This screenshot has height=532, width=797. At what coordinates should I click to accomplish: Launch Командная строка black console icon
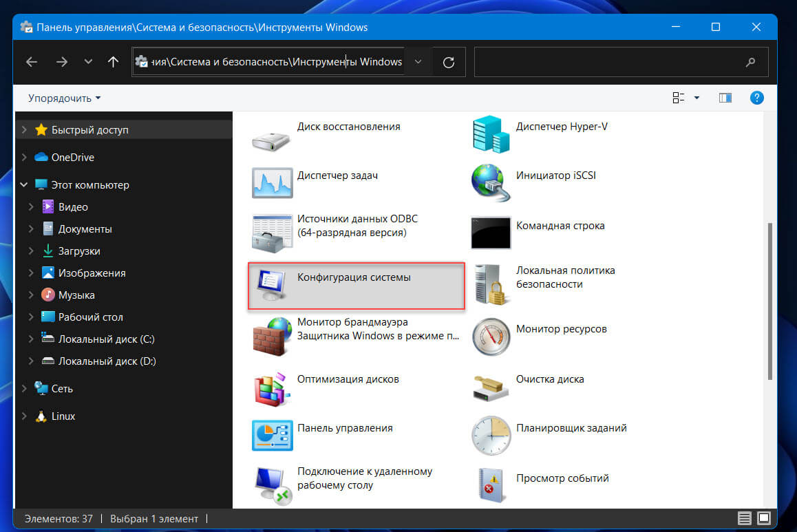(x=491, y=233)
